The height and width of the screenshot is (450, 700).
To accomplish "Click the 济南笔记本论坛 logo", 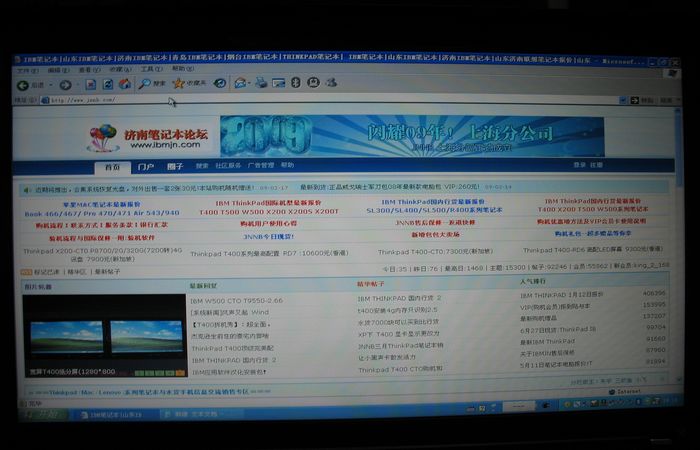I will click(147, 138).
